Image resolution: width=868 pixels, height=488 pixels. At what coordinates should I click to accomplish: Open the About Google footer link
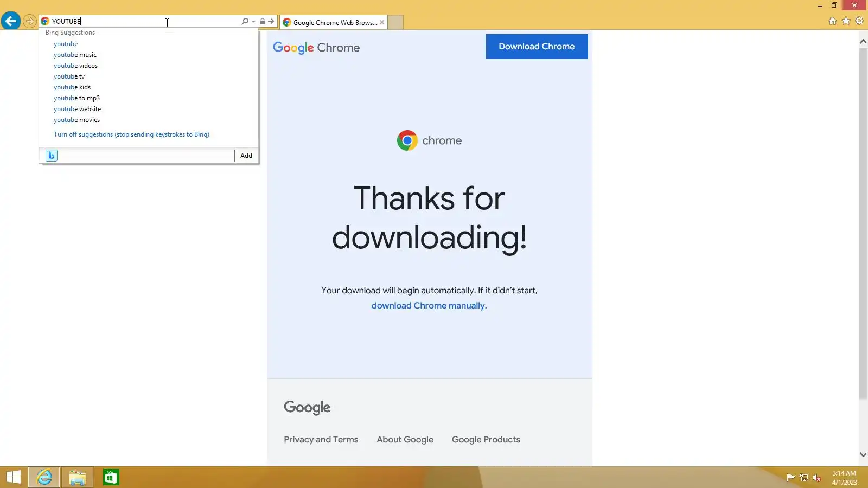405,440
